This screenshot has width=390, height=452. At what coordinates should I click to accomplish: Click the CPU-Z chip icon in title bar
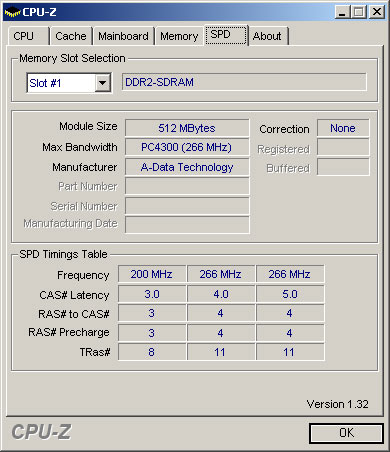point(12,12)
